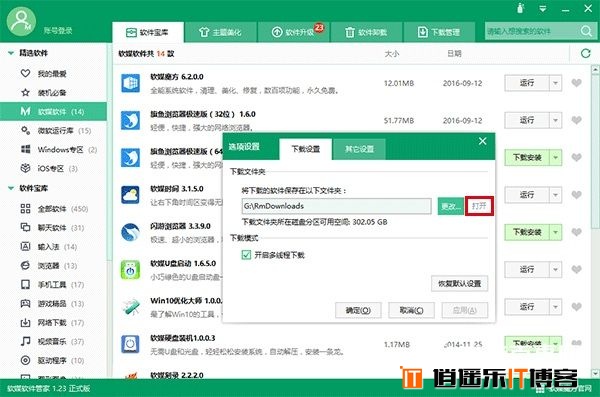This screenshot has width=600, height=397.
Task: Switch to the 软件宝库 tab
Action: [x=148, y=32]
